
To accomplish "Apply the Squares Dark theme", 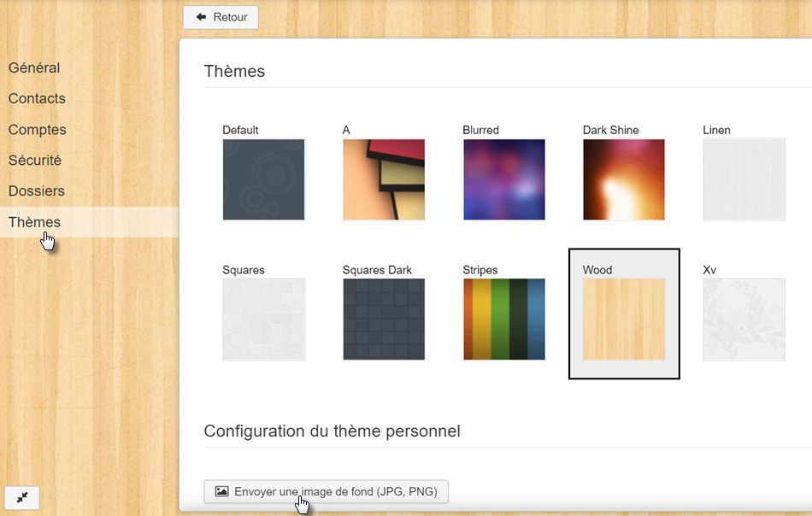I will 384,319.
